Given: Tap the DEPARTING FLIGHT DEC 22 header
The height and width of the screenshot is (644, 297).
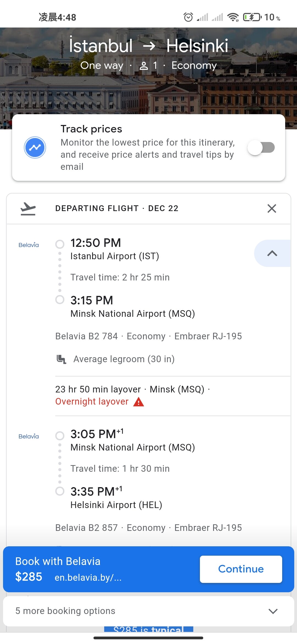Looking at the screenshot, I should 117,208.
